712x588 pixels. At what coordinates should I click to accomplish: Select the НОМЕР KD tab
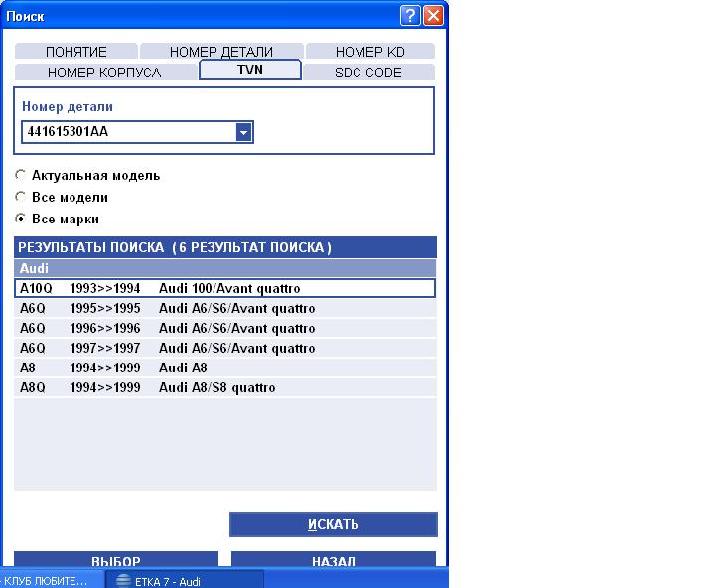369,52
